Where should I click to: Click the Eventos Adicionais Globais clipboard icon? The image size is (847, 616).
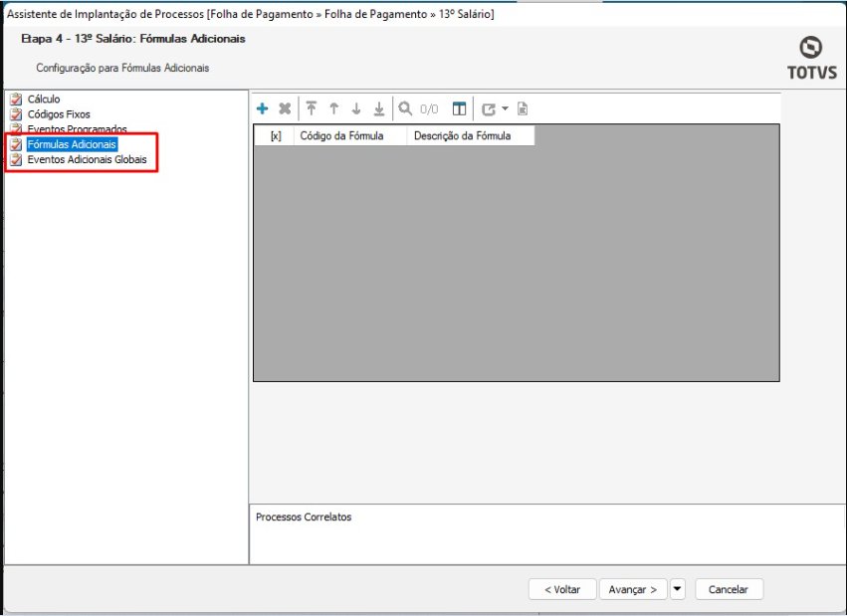(x=16, y=159)
